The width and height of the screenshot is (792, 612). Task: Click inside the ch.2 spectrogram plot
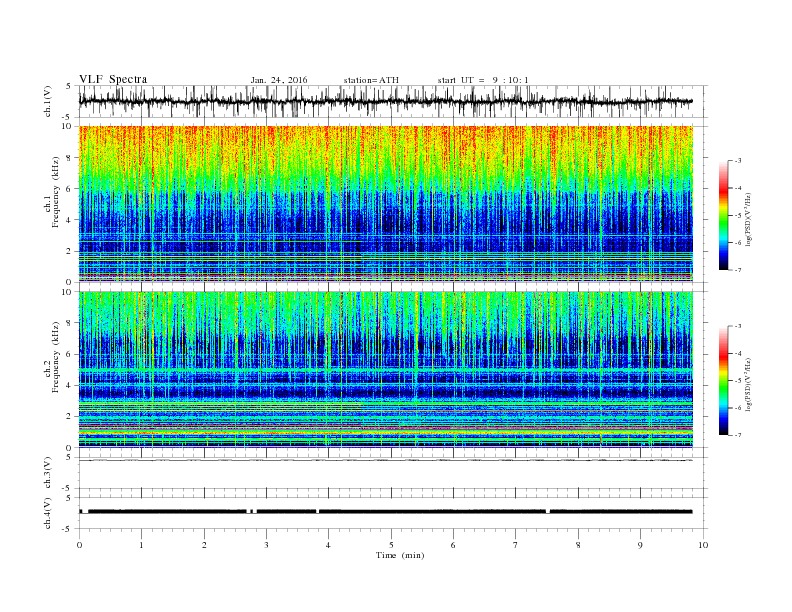pyautogui.click(x=385, y=369)
